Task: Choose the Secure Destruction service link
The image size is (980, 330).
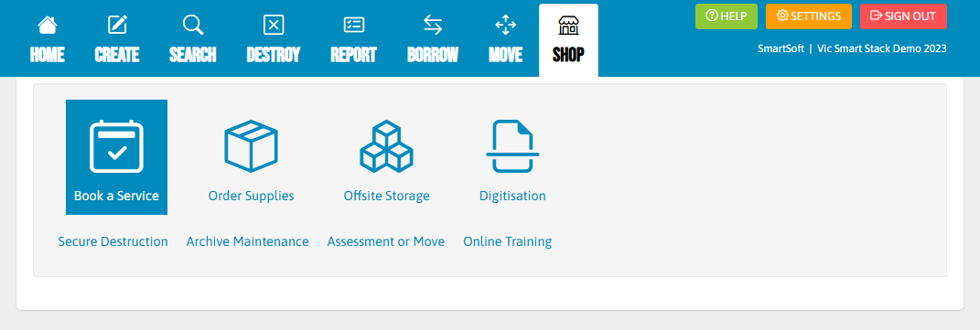Action: (x=113, y=241)
